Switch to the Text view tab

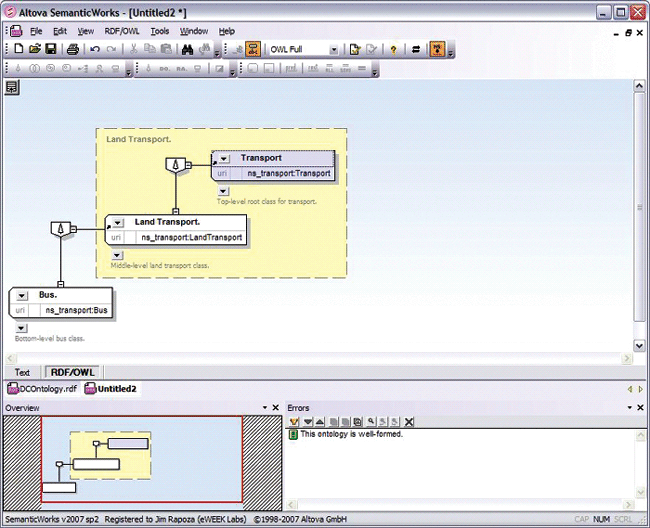click(22, 372)
